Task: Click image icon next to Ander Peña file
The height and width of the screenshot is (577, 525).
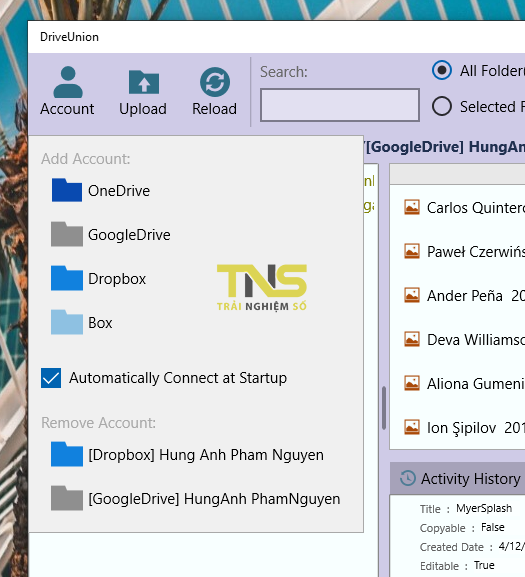Action: 412,295
